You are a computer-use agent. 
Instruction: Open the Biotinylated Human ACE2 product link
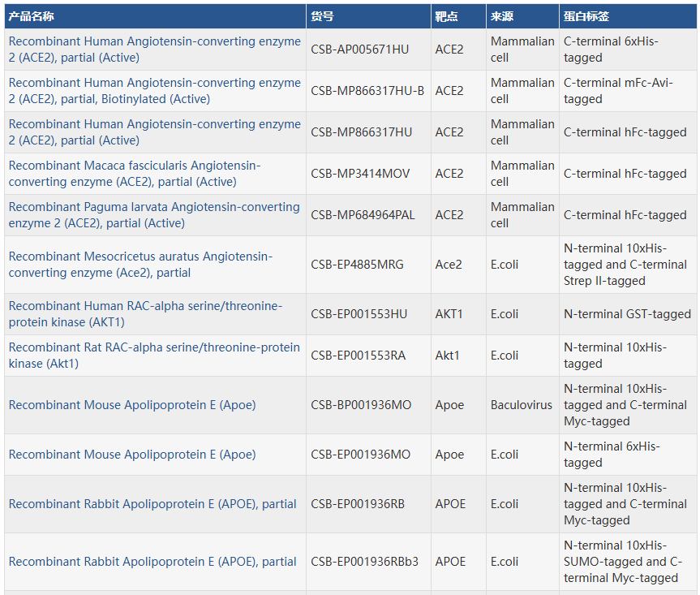(x=154, y=91)
